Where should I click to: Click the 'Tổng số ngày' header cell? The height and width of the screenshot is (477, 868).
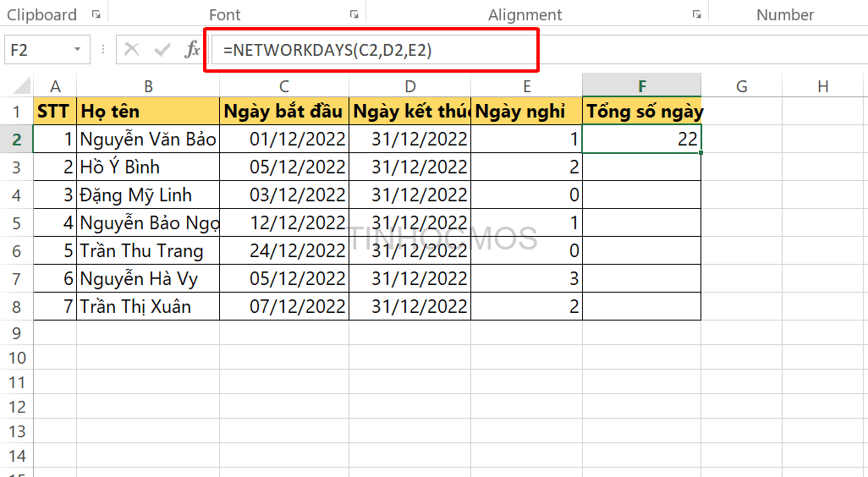coord(641,112)
